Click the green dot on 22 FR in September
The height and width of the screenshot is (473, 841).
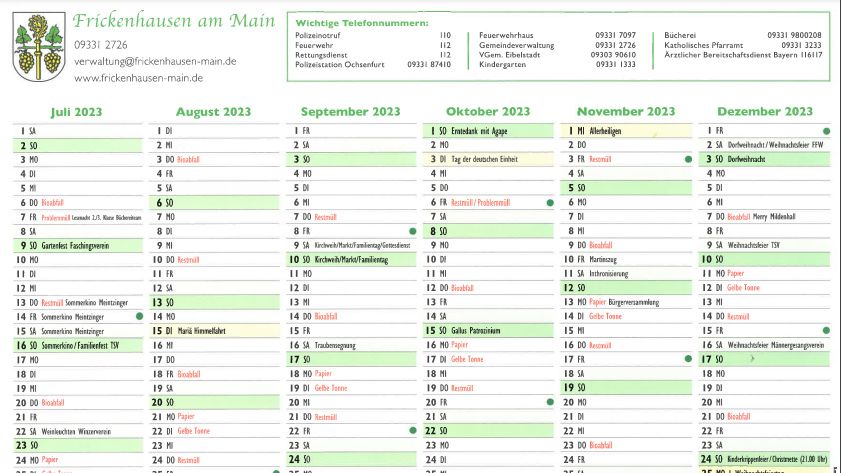click(412, 430)
